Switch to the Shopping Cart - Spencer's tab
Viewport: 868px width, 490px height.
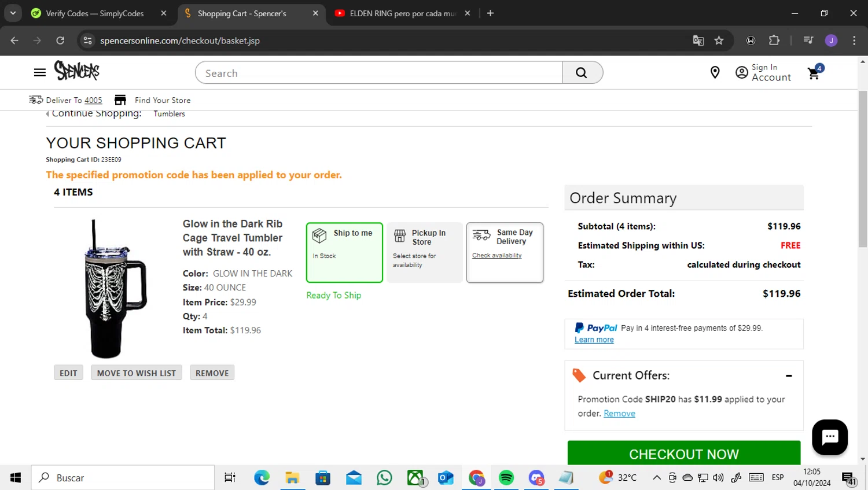click(242, 13)
